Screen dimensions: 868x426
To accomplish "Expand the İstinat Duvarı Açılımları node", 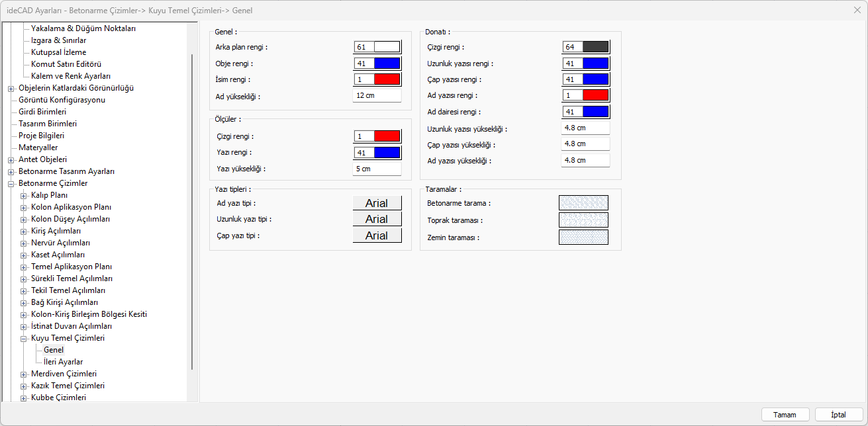I will (x=23, y=326).
